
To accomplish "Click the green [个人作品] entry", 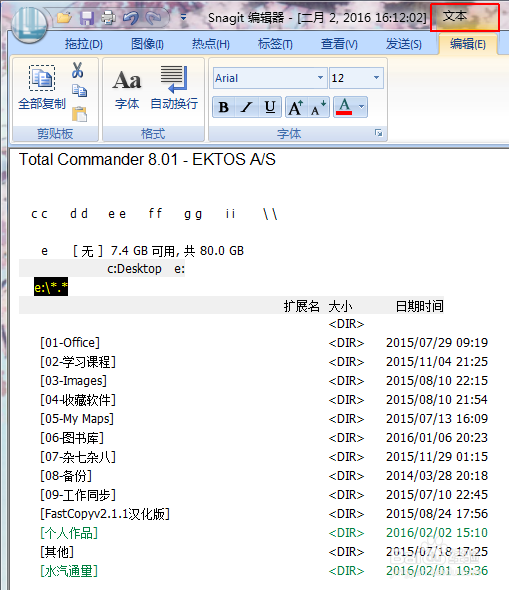I will 69,533.
